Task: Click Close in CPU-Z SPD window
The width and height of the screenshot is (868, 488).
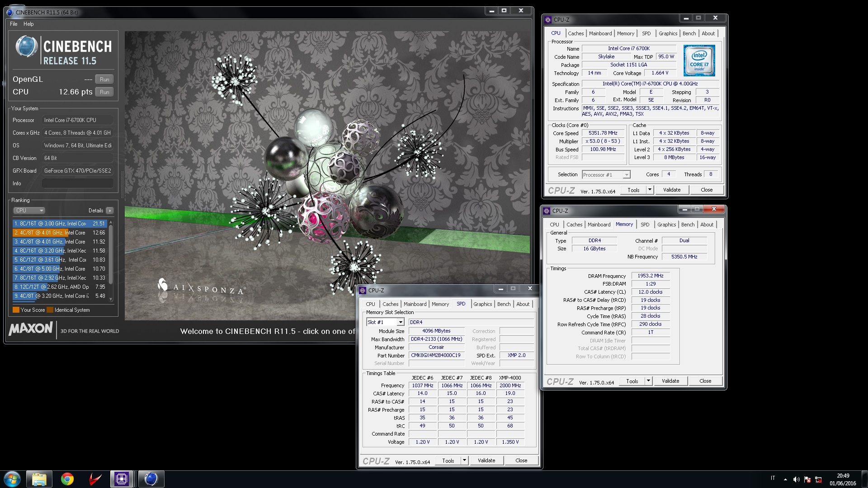Action: (521, 461)
